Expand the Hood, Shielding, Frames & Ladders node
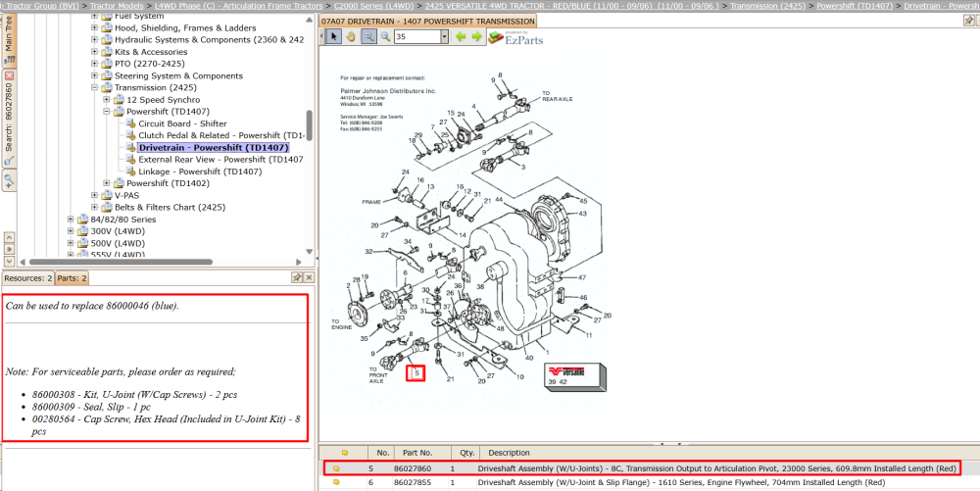This screenshot has height=491, width=980. coord(94,28)
